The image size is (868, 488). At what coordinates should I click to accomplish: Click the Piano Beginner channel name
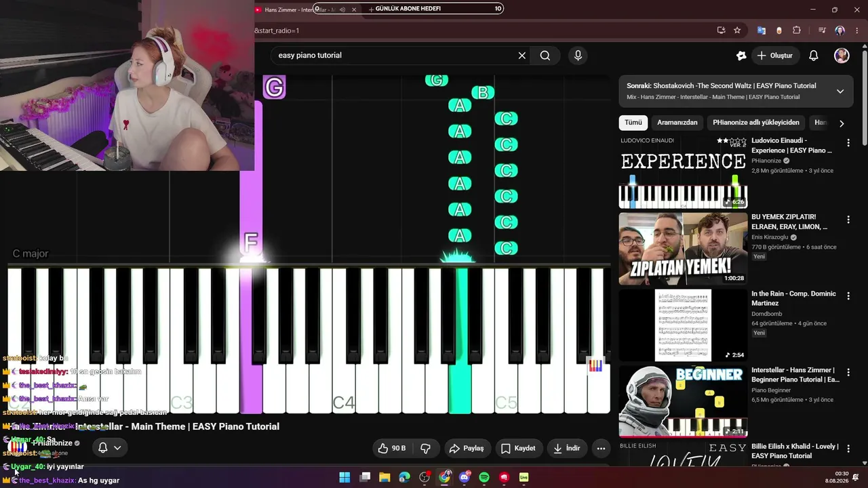772,390
